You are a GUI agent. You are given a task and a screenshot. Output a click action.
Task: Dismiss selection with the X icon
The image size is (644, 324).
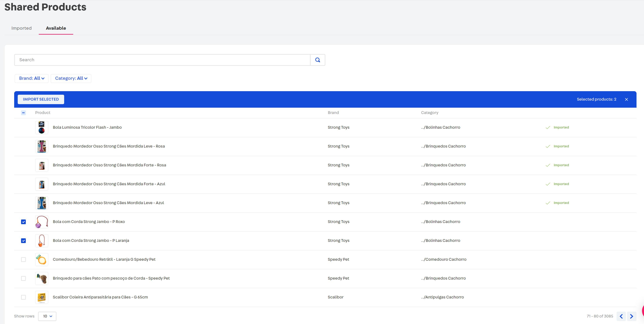pos(626,99)
